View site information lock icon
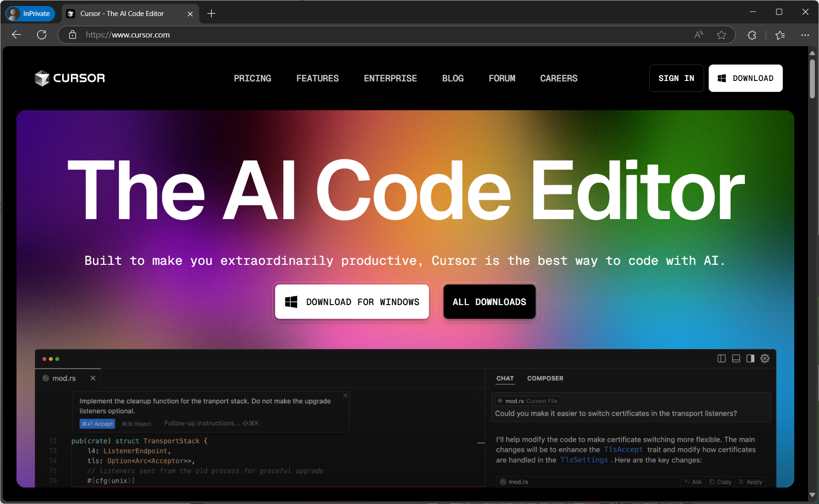The height and width of the screenshot is (504, 819). (72, 35)
